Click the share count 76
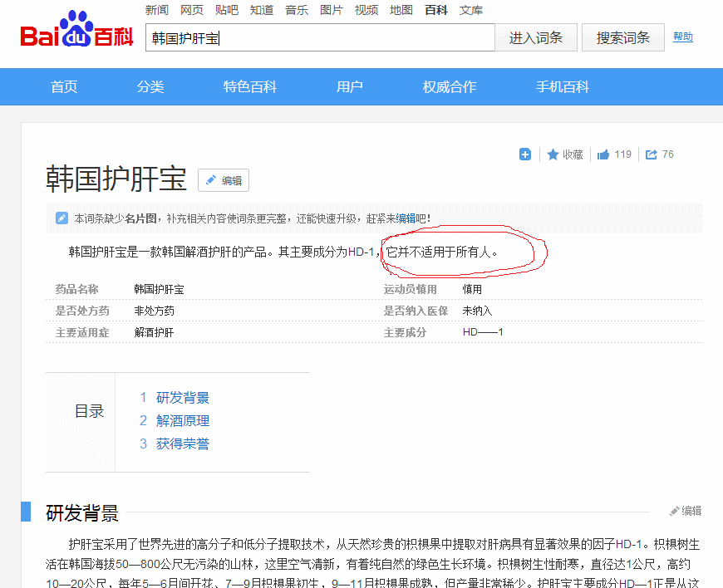723x588 pixels. [x=668, y=154]
